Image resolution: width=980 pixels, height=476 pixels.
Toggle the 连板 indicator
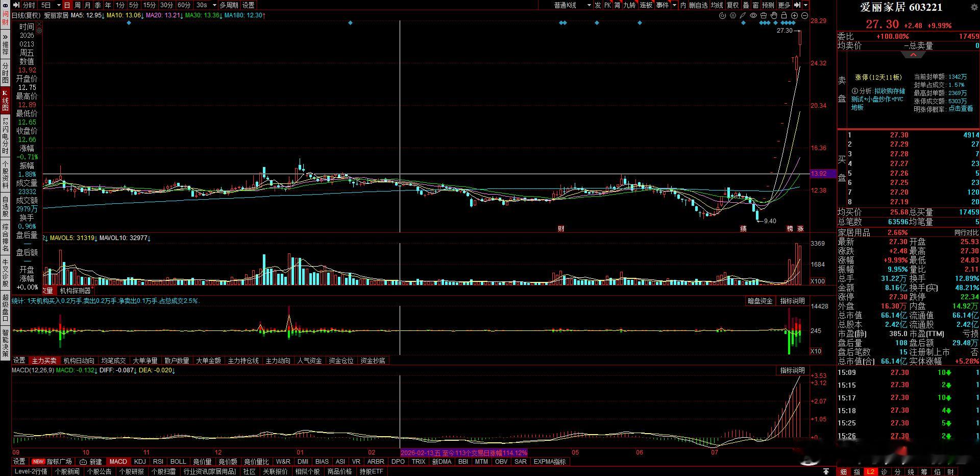point(646,5)
